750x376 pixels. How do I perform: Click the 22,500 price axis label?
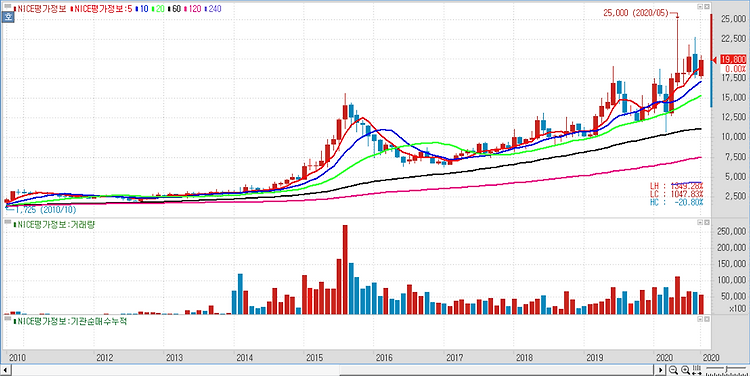[734, 39]
